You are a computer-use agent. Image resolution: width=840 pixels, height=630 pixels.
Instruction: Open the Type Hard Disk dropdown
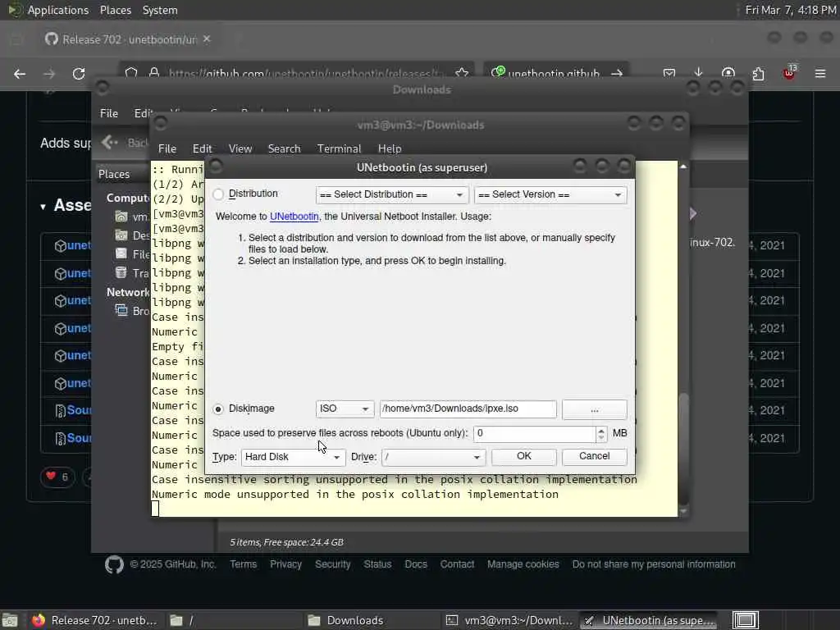[293, 457]
